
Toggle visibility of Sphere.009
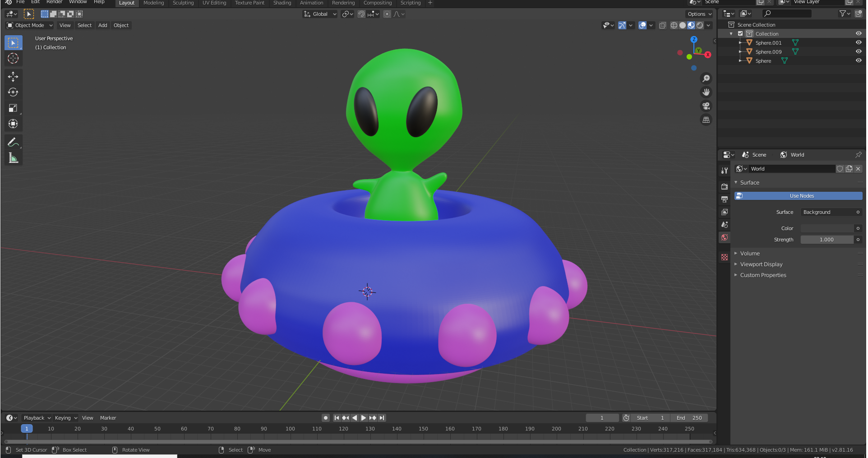click(859, 51)
